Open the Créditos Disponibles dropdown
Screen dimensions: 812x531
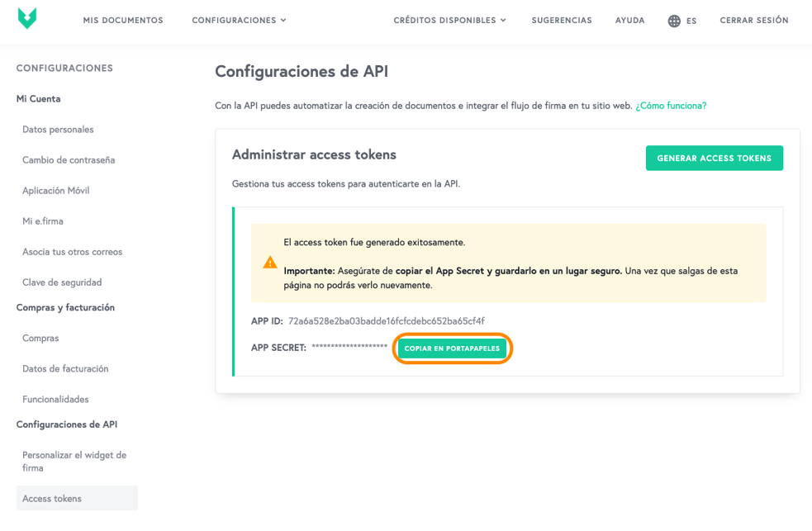(x=449, y=21)
